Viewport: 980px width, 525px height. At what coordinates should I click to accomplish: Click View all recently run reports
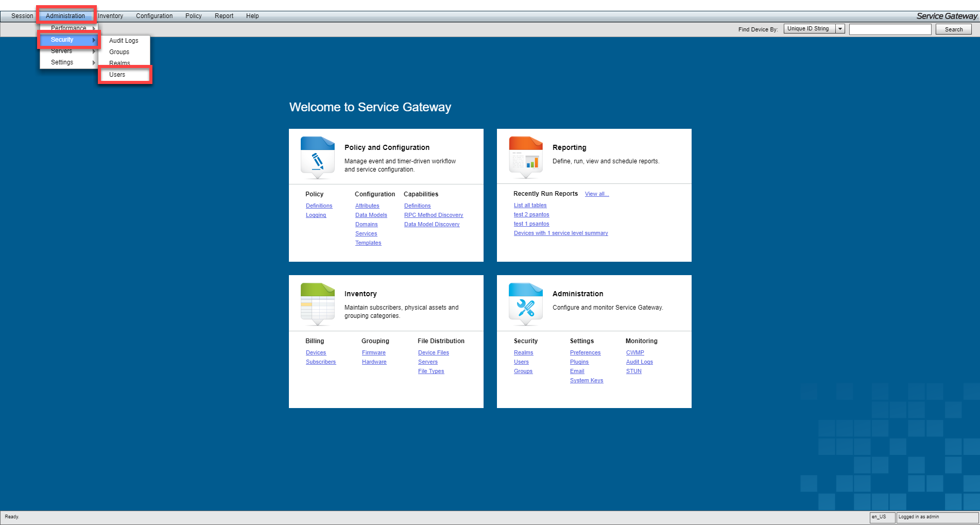[x=596, y=194]
